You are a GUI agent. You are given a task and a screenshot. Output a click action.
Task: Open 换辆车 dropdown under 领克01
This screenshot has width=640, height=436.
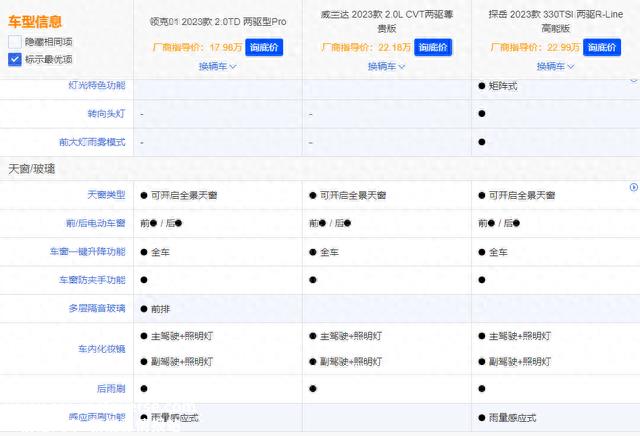218,66
